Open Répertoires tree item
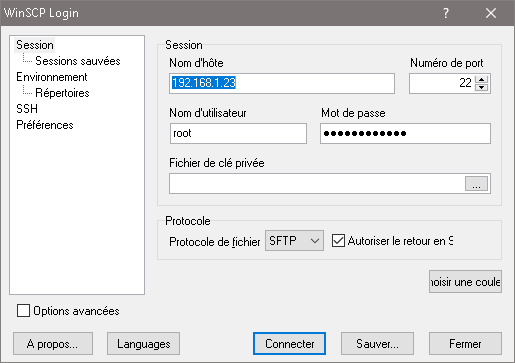Image resolution: width=515 pixels, height=363 pixels. coord(62,93)
